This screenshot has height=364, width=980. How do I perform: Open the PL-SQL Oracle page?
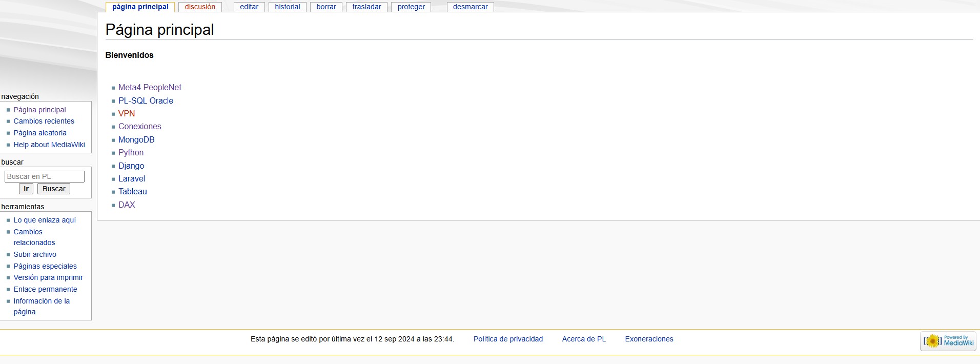146,101
